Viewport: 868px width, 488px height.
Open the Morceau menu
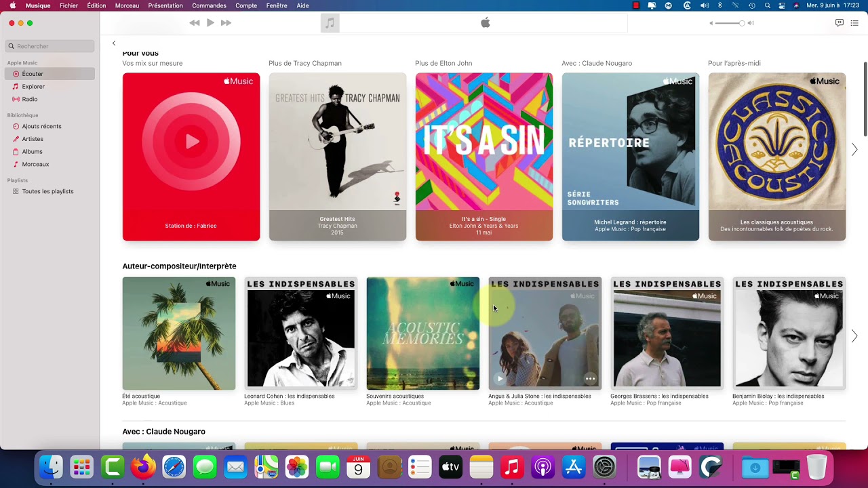pyautogui.click(x=127, y=5)
